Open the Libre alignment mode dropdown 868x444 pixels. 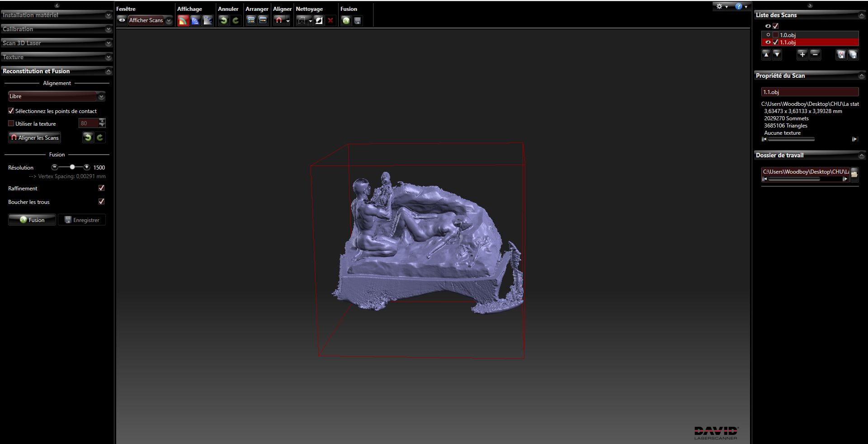(x=57, y=96)
